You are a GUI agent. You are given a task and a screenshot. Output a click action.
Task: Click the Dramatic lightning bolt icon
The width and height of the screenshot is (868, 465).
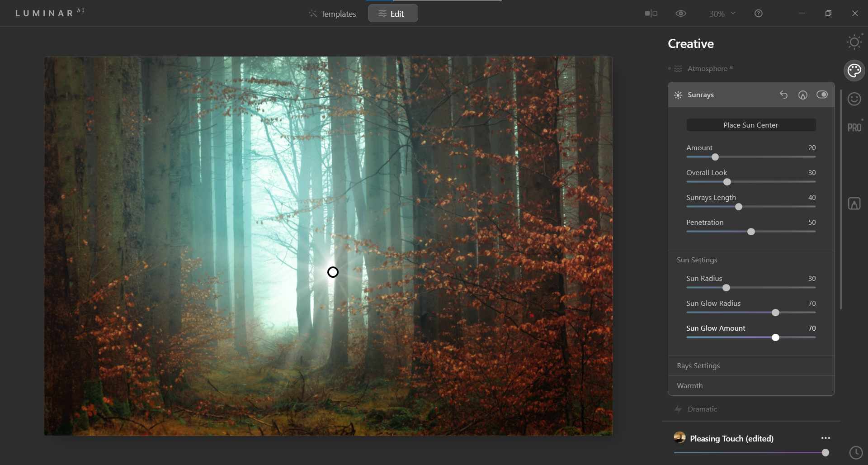tap(678, 409)
